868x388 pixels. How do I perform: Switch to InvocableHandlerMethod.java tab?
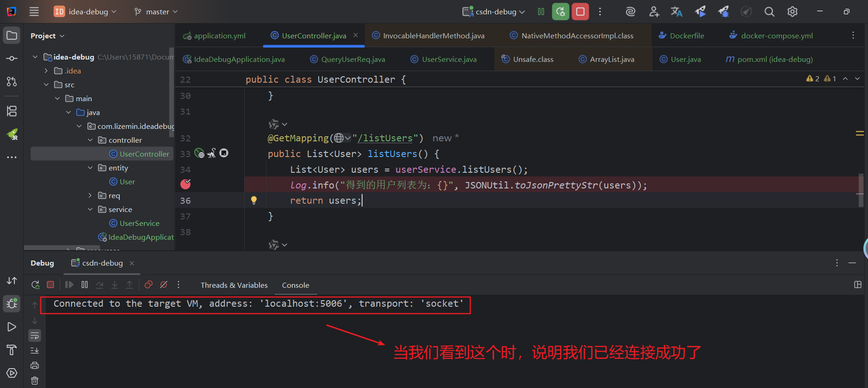click(x=429, y=36)
